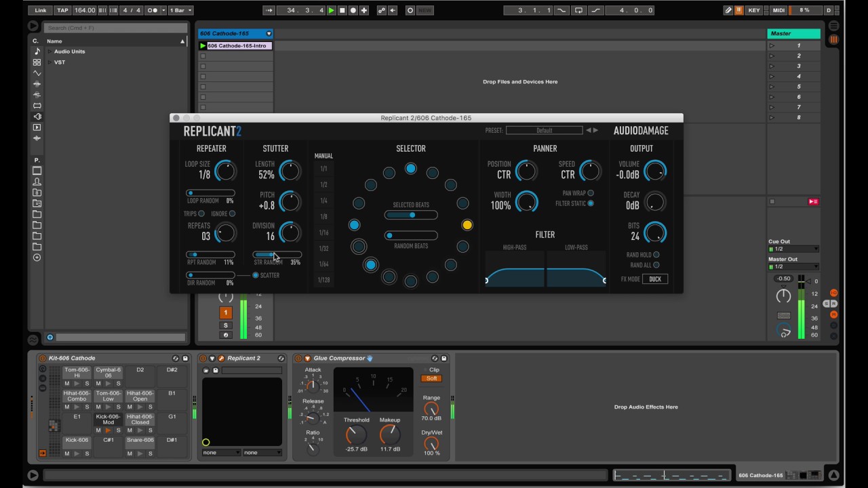
Task: Open second 'none' dropdown under Replicant XY pad
Action: click(x=262, y=452)
